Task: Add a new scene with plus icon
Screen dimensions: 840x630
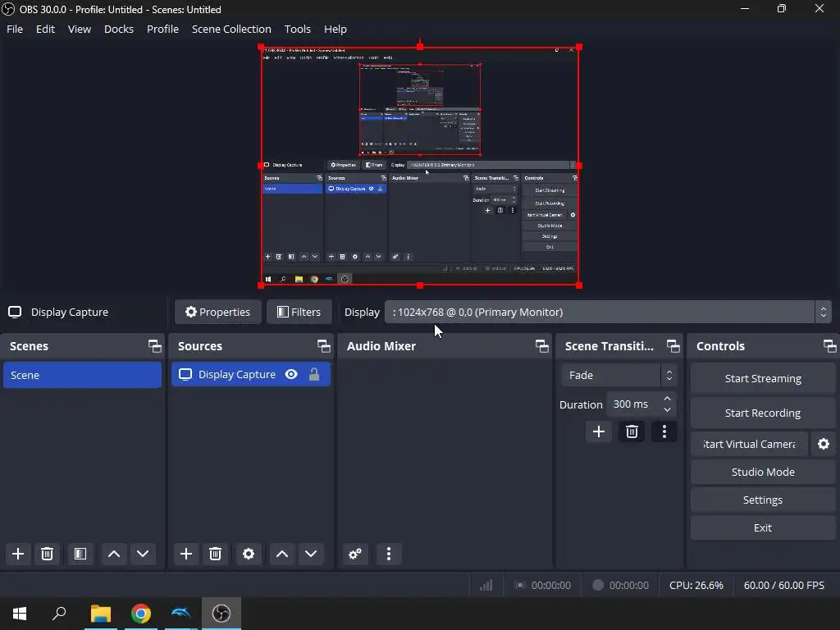Action: pos(18,554)
